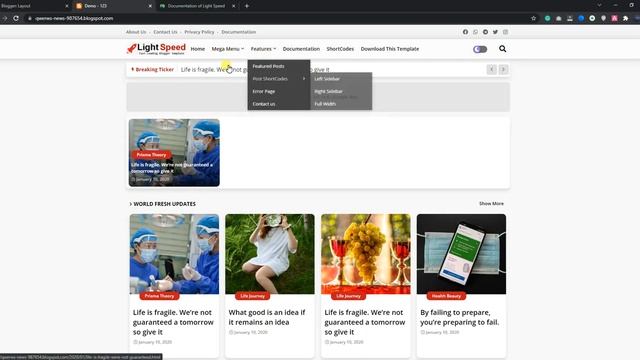This screenshot has width=640, height=360.
Task: Open featured surgeons post thumbnail
Action: (174, 153)
